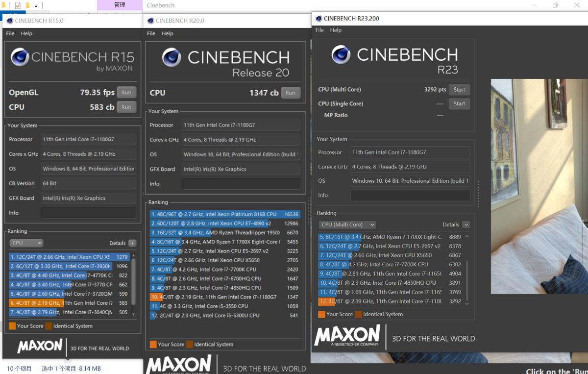The width and height of the screenshot is (588, 374).
Task: Click the Cinebench R23 title bar icon
Action: pyautogui.click(x=318, y=19)
